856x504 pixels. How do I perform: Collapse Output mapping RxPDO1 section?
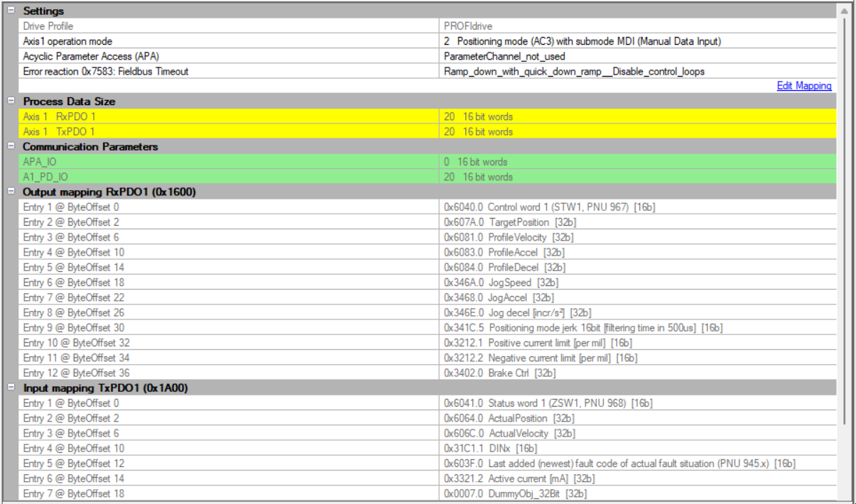(11, 192)
